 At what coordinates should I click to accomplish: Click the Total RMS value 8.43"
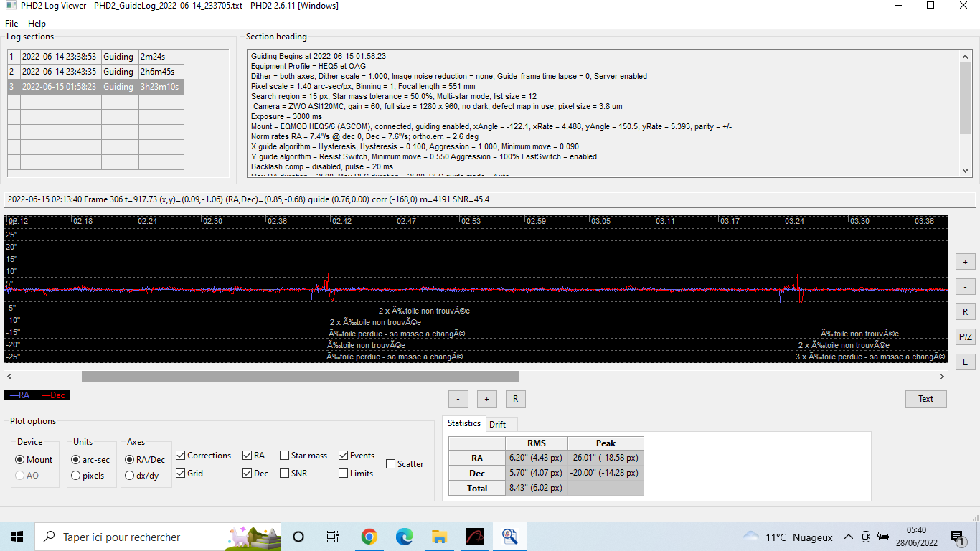536,488
